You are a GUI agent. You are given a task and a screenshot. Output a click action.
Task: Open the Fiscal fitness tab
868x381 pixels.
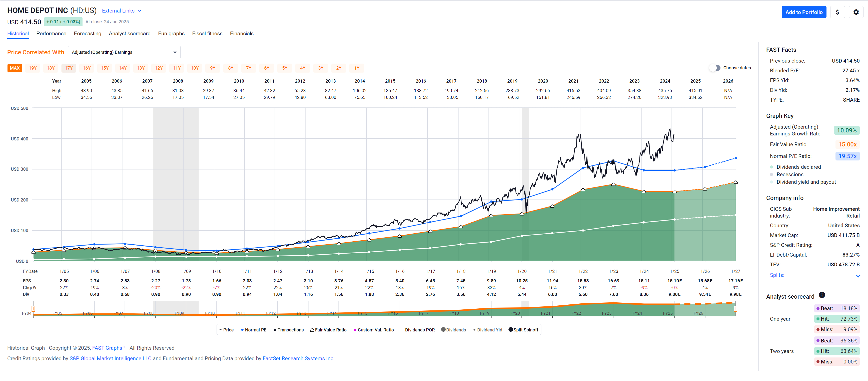[207, 33]
